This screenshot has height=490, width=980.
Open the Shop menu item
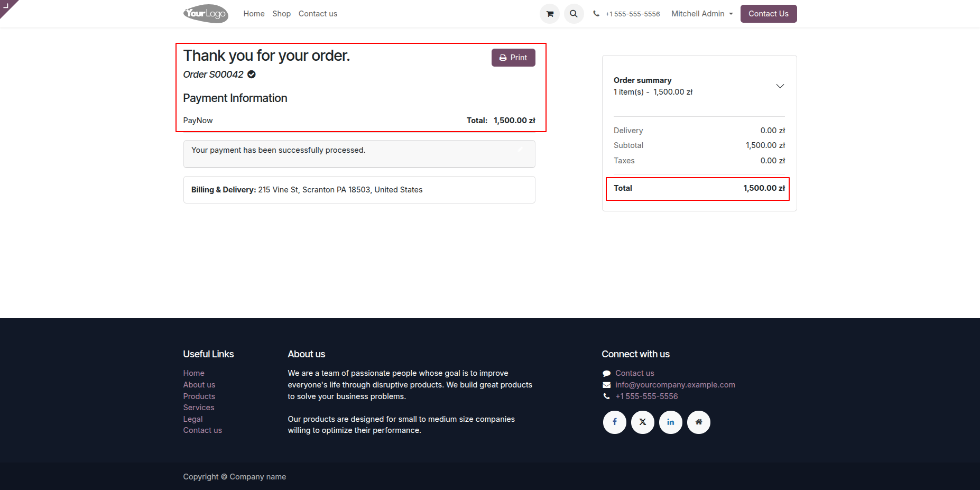click(x=281, y=14)
